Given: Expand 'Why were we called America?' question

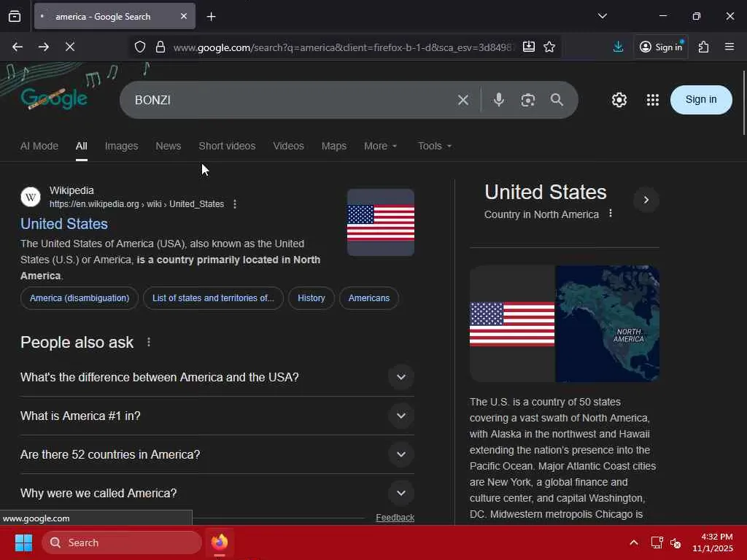Looking at the screenshot, I should 217,493.
